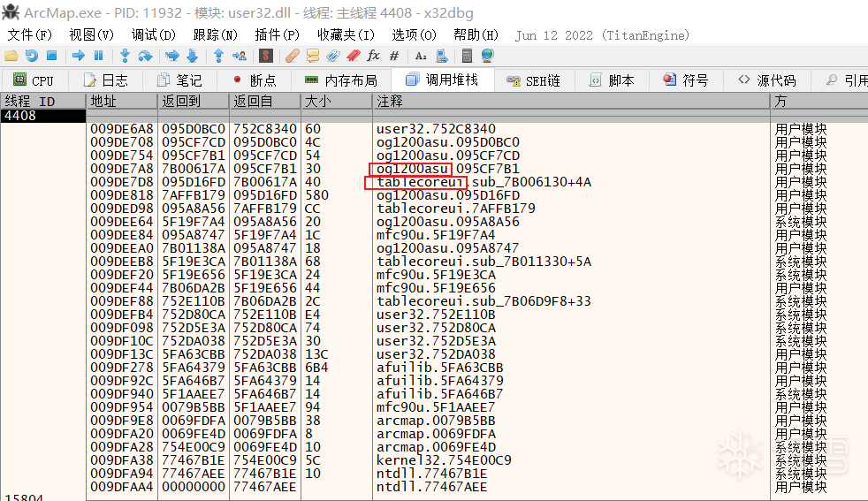868x501 pixels.
Task: Select comment tablecoreui.7AFFB179
Action: (456, 209)
